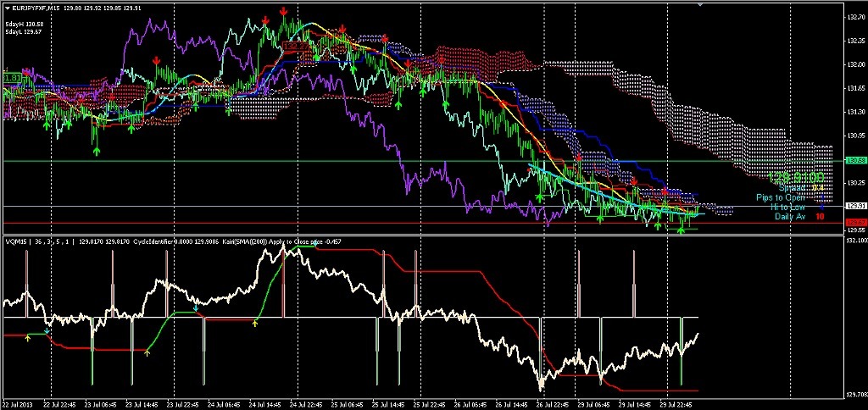Click the Daily Av label

[792, 216]
